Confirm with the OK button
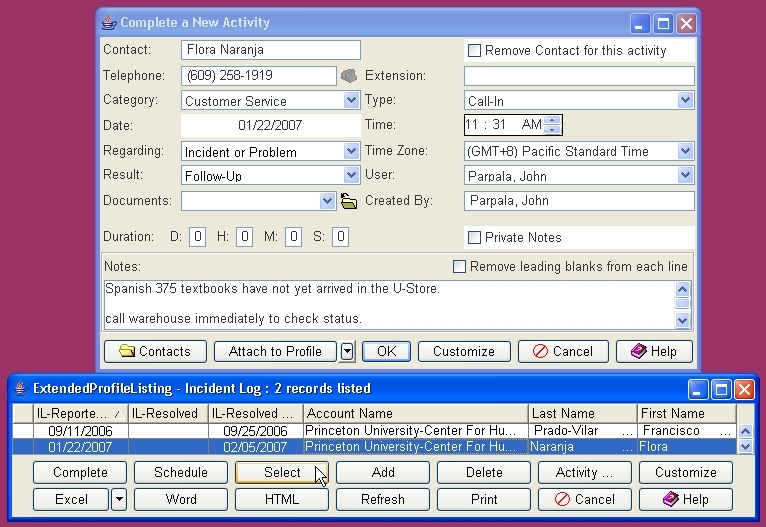This screenshot has width=766, height=527. (386, 351)
